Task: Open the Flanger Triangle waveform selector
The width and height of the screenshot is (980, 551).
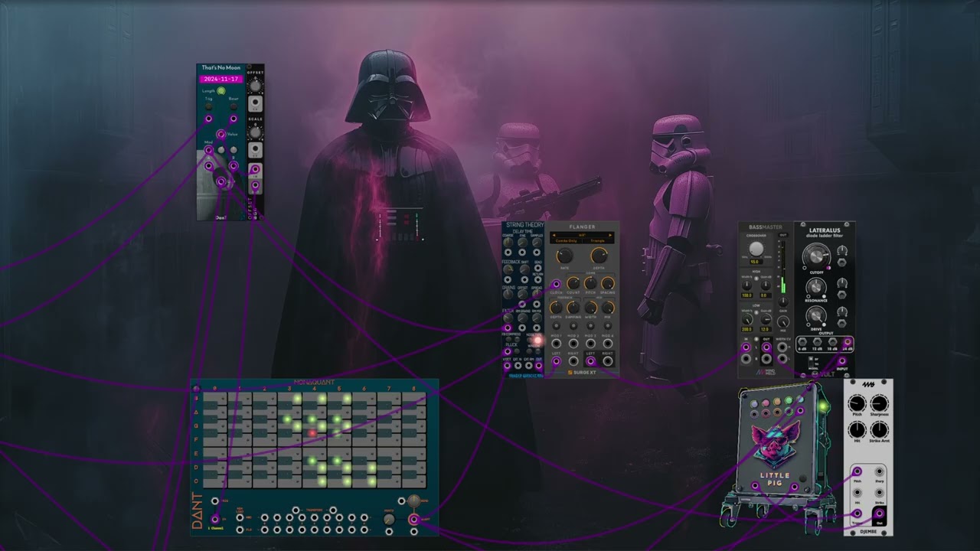Action: click(598, 240)
